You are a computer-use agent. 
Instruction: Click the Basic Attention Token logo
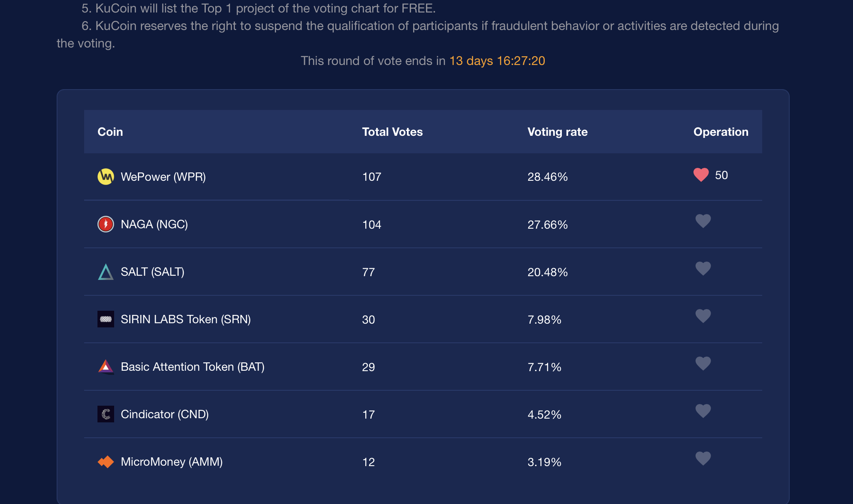pyautogui.click(x=106, y=367)
